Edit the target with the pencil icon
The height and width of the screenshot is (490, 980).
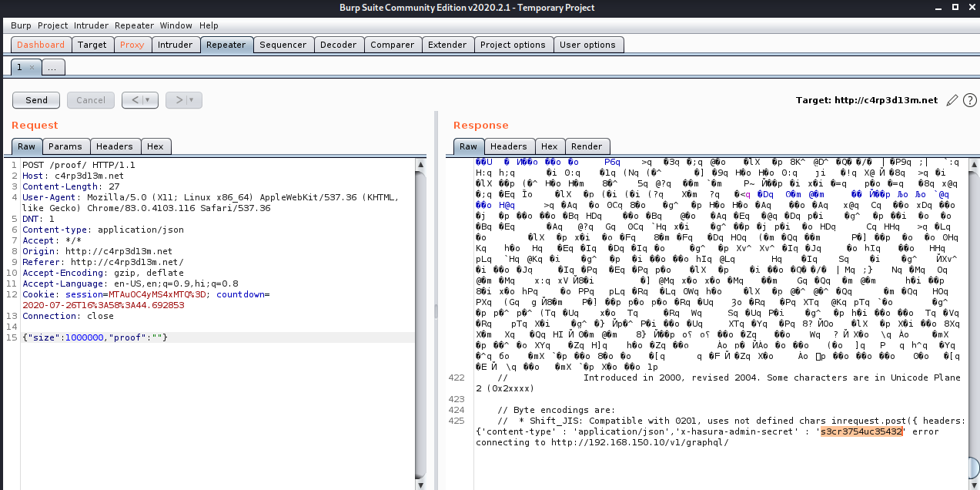coord(952,100)
